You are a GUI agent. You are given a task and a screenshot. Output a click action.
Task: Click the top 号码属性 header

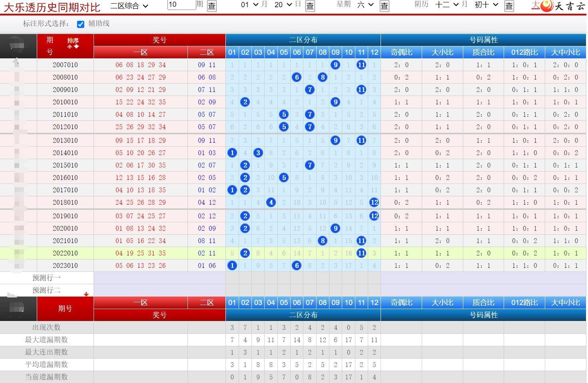point(483,40)
